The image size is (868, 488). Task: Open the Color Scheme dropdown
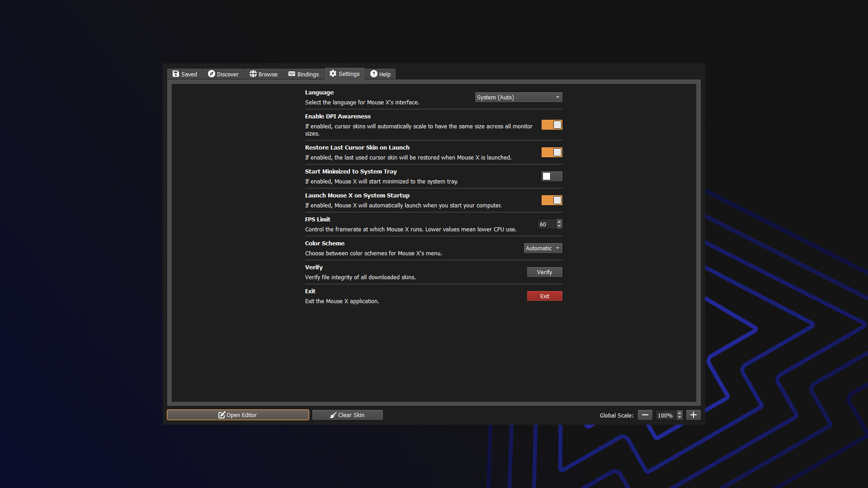(543, 248)
